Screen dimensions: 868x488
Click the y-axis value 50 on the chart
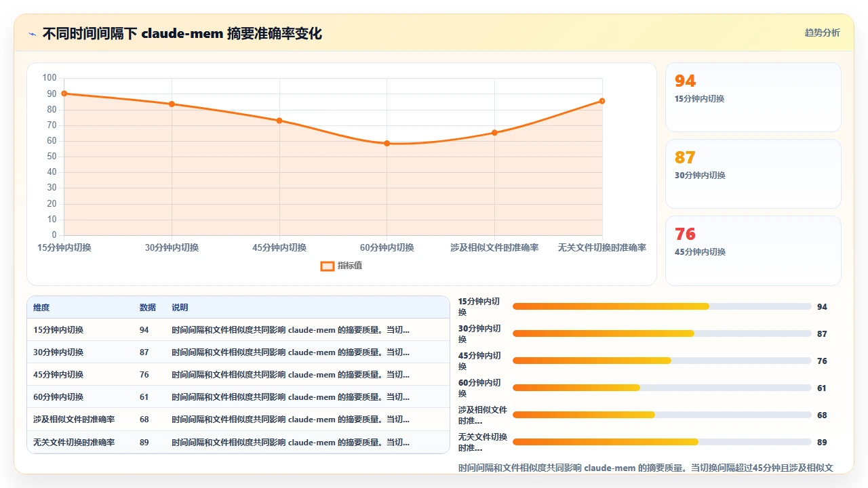(52, 157)
